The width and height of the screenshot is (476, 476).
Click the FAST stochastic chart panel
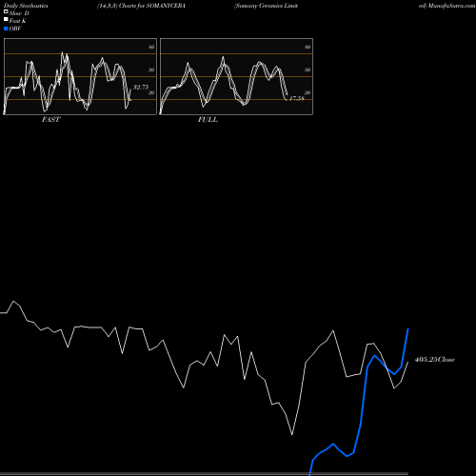pos(80,76)
